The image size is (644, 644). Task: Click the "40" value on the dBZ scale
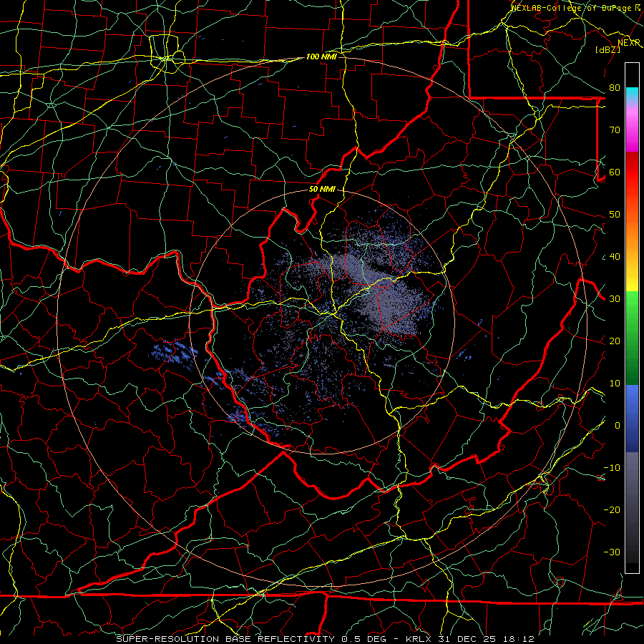coord(615,257)
